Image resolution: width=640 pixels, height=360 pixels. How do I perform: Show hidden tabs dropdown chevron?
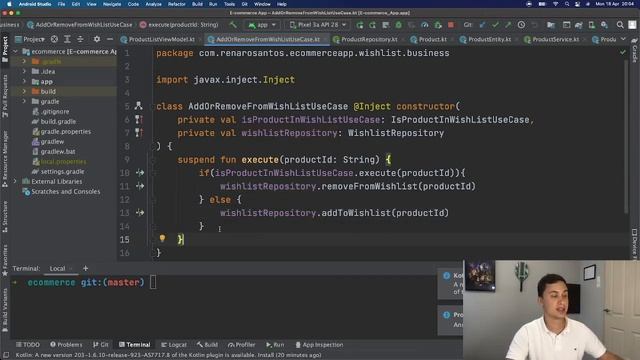623,39
